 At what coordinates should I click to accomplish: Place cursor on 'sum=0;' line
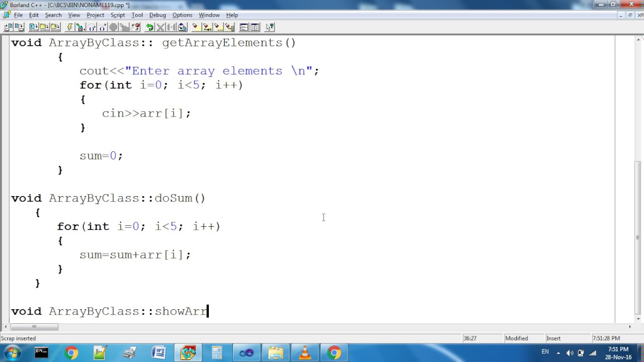(x=101, y=156)
